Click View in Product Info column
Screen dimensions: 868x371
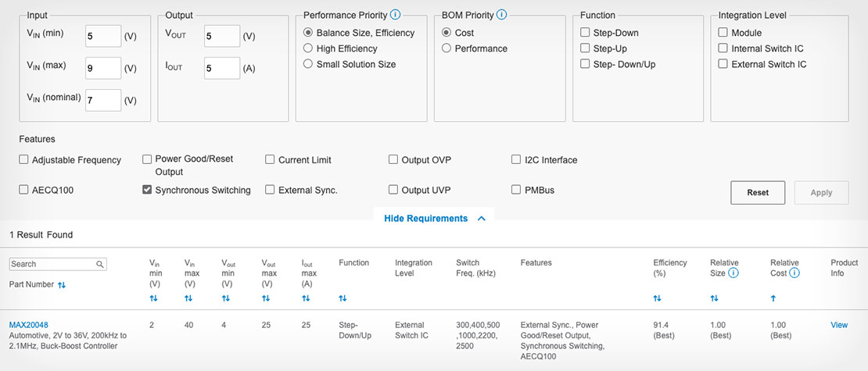(838, 325)
